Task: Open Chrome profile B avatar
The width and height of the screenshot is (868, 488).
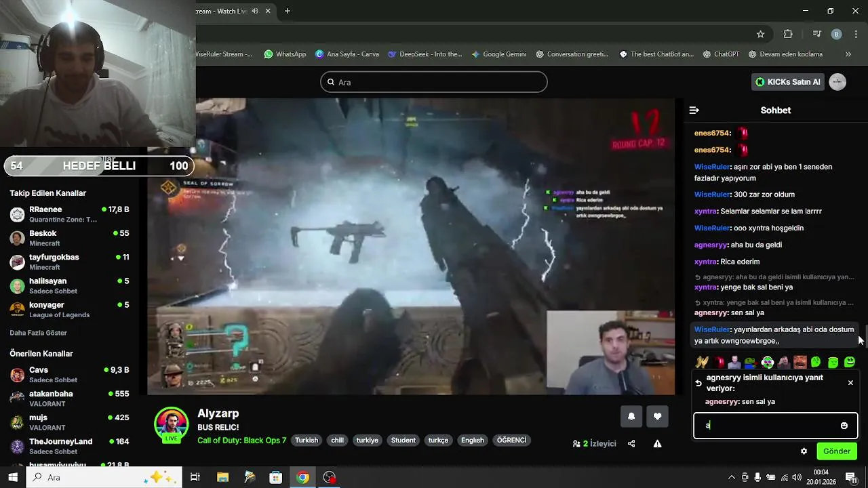Action: (837, 34)
